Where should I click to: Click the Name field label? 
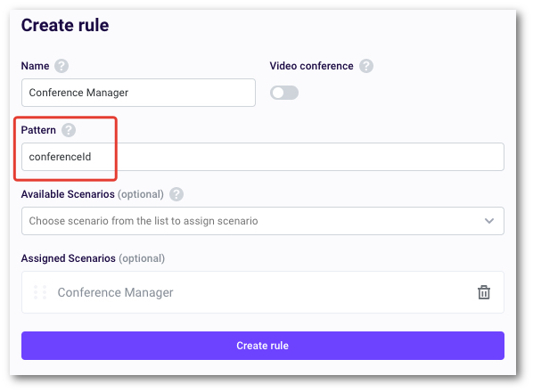click(x=35, y=66)
